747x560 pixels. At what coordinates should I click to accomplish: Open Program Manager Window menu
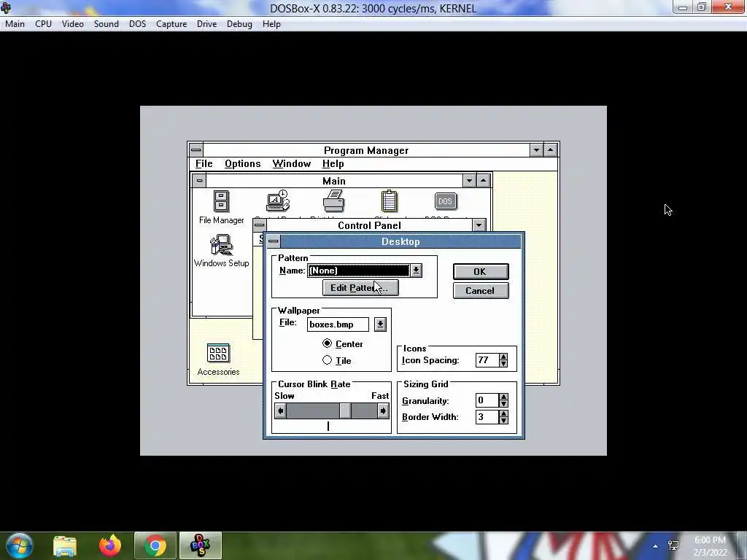pos(292,164)
